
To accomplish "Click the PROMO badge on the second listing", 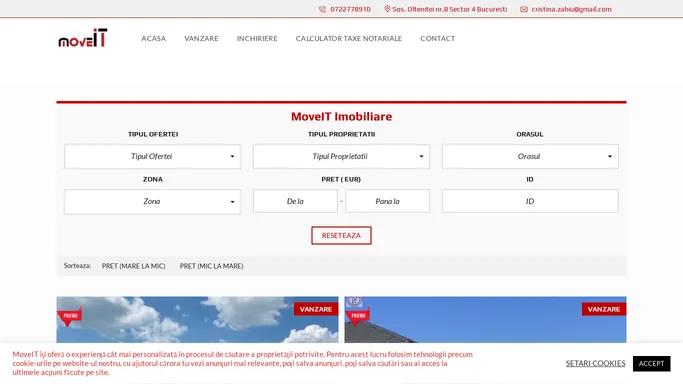I will coord(358,316).
